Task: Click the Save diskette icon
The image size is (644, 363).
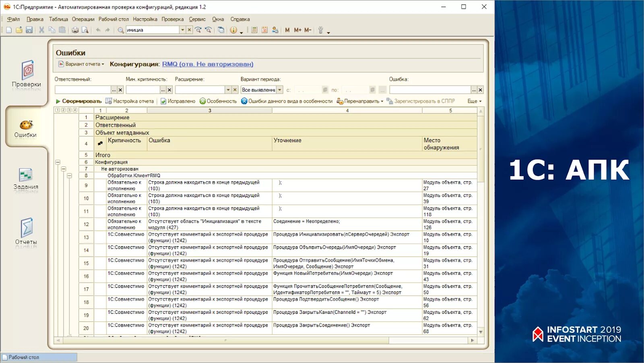Action: pos(29,30)
